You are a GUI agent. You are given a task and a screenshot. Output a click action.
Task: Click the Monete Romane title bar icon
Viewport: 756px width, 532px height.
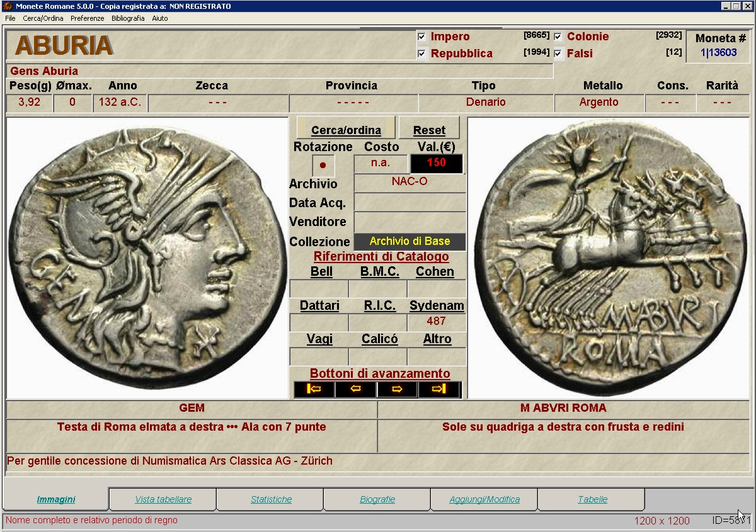click(x=8, y=6)
